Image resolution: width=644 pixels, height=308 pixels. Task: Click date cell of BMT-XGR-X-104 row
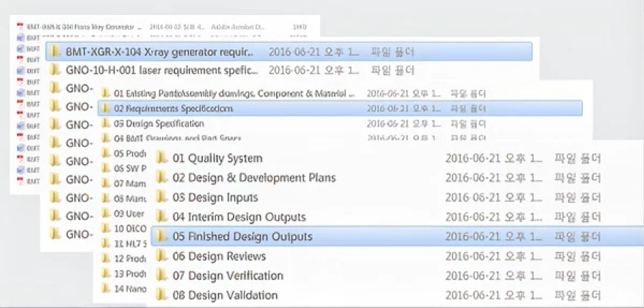tap(314, 52)
